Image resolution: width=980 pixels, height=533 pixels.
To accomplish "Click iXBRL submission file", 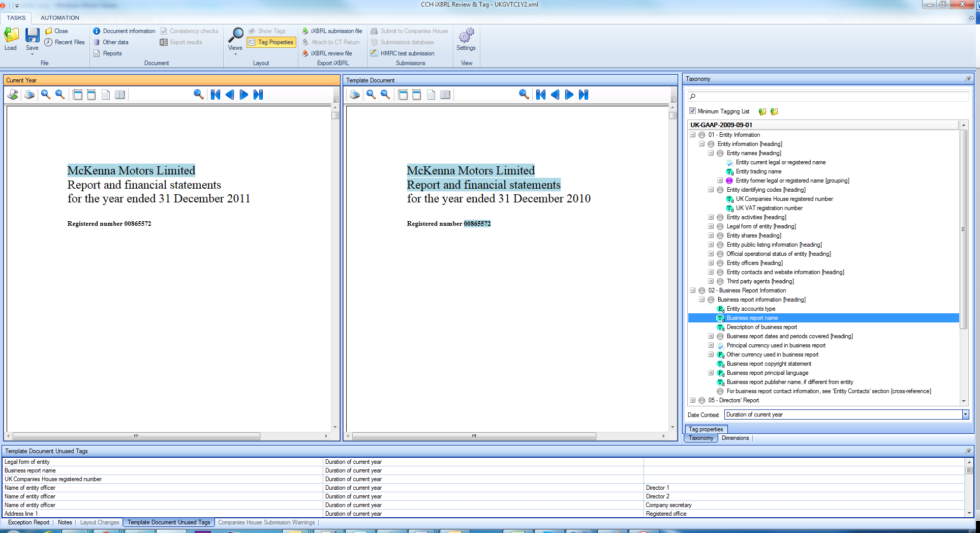I will click(x=332, y=31).
